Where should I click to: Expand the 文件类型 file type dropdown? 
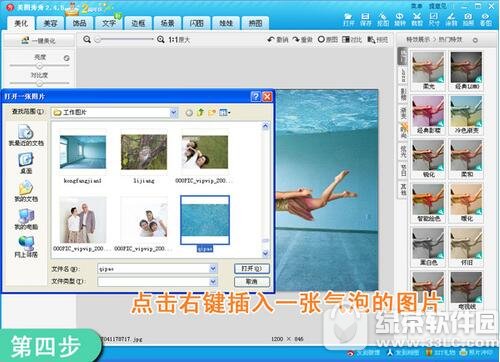click(x=213, y=282)
